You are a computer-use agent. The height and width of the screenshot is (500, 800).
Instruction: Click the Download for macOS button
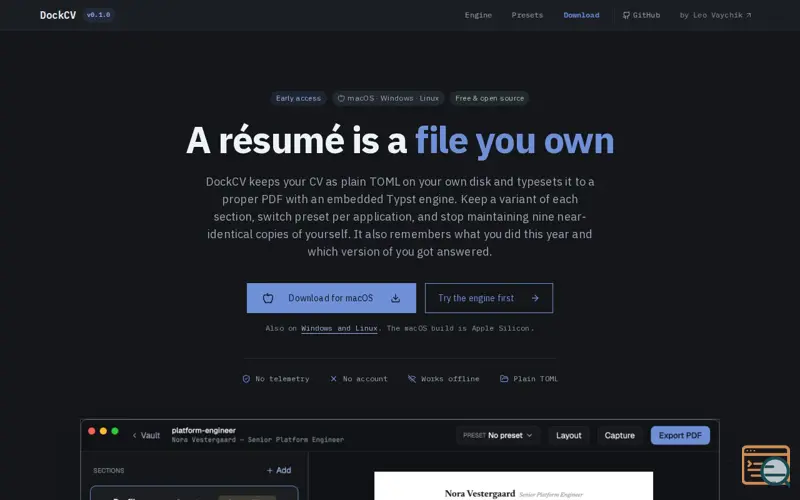pos(331,298)
